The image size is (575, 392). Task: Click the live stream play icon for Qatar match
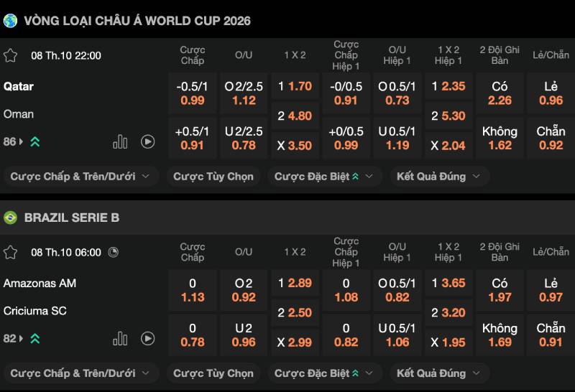[148, 141]
